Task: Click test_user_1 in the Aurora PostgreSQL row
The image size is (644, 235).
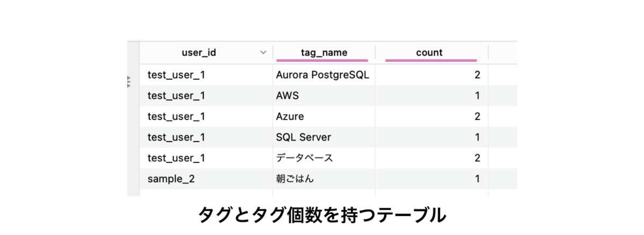Action: [207, 75]
